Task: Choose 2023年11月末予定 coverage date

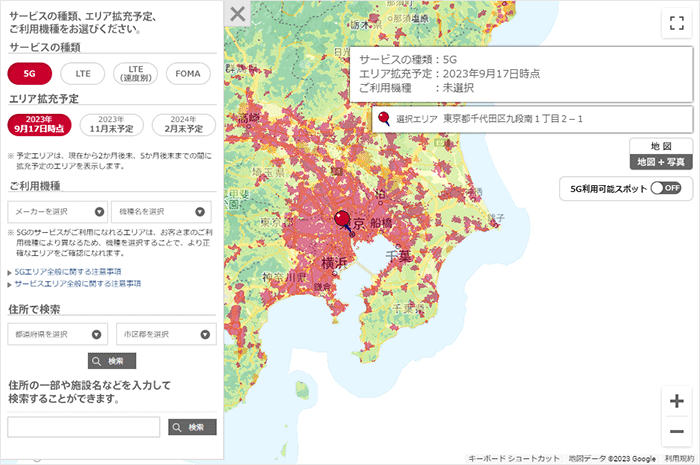Action: [x=112, y=125]
